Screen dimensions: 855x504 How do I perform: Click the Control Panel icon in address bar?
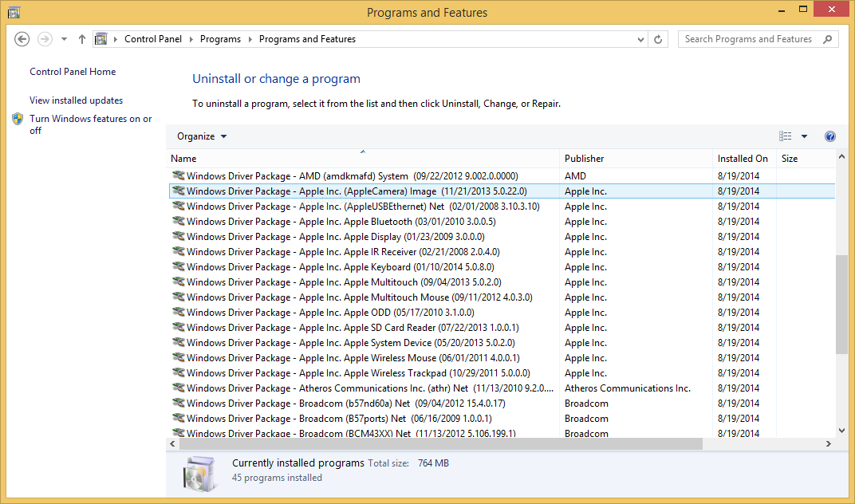pos(100,39)
